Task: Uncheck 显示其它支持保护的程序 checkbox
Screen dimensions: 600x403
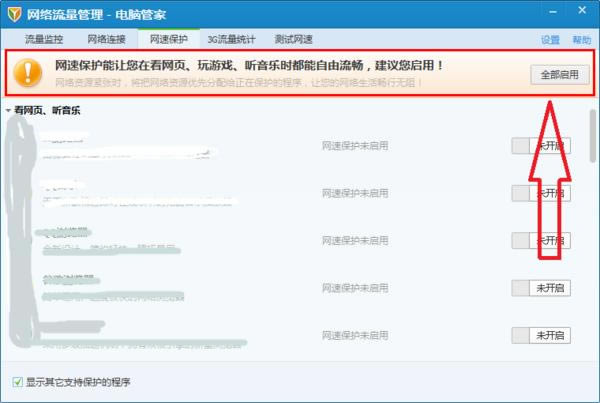Action: tap(18, 382)
